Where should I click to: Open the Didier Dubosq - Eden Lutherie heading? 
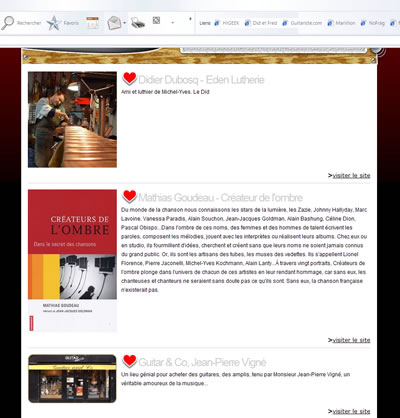201,80
